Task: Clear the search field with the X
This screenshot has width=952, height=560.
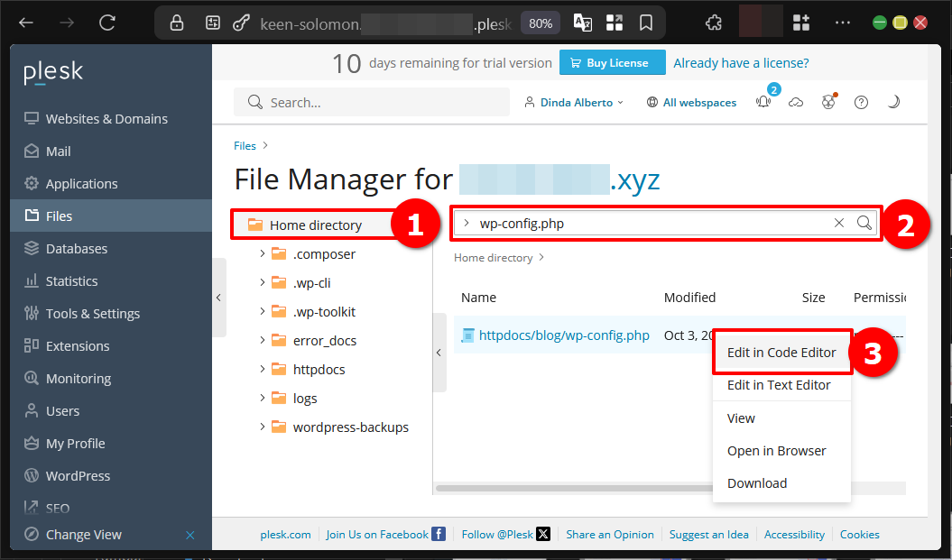Action: (x=838, y=222)
